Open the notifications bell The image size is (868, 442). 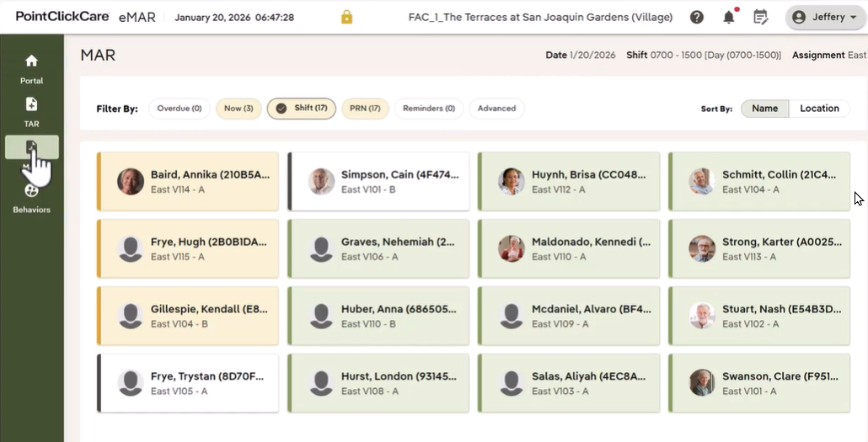coord(729,17)
